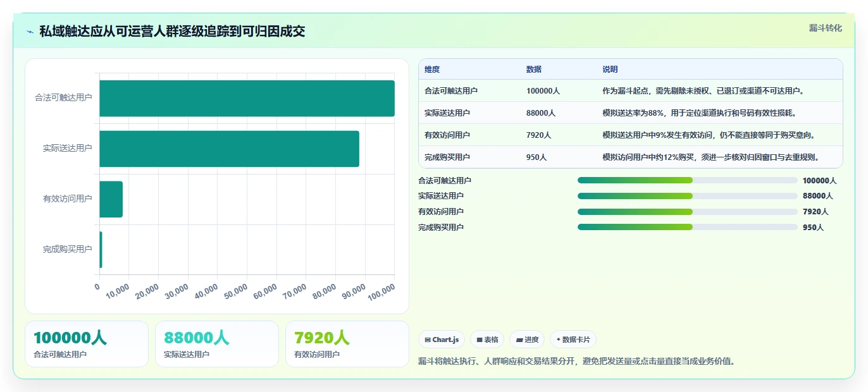The width and height of the screenshot is (868, 392).
Task: Select the Chart.js chip
Action: pyautogui.click(x=442, y=340)
